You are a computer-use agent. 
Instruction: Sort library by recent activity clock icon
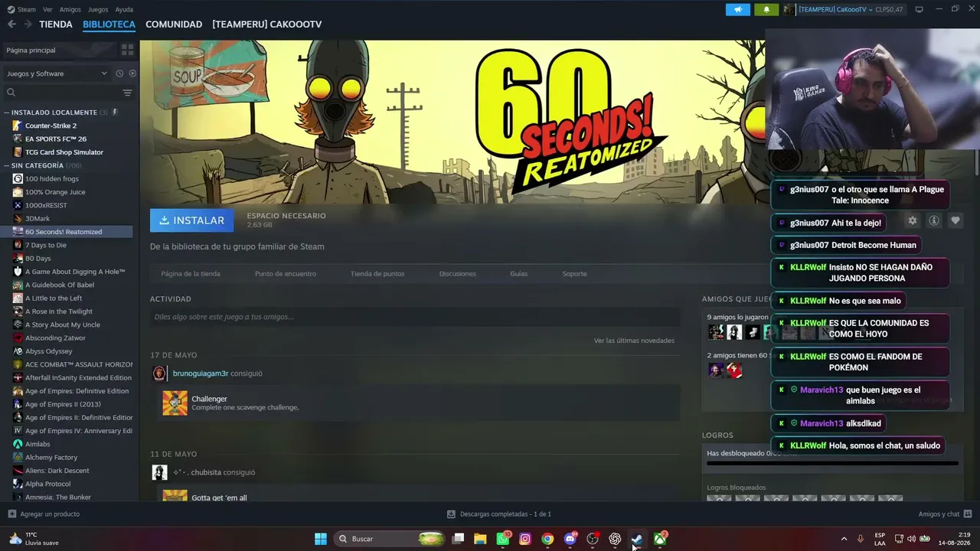119,73
